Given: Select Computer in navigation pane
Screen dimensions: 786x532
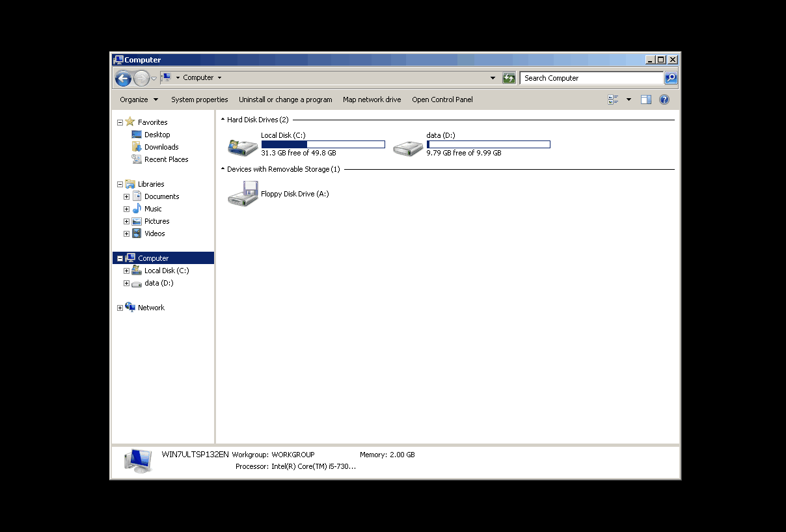Looking at the screenshot, I should [x=153, y=258].
